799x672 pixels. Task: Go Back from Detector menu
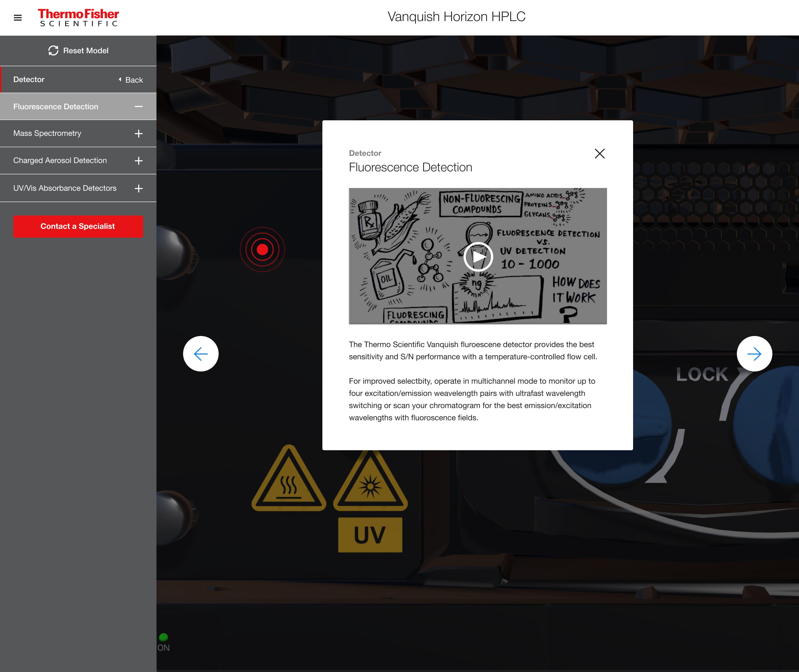[131, 80]
